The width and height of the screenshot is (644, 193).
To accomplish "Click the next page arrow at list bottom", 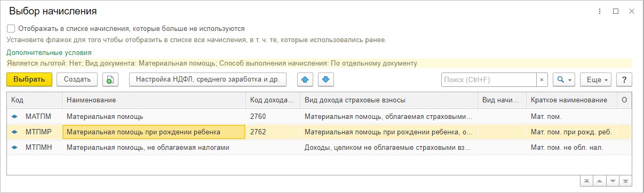I will (x=613, y=181).
